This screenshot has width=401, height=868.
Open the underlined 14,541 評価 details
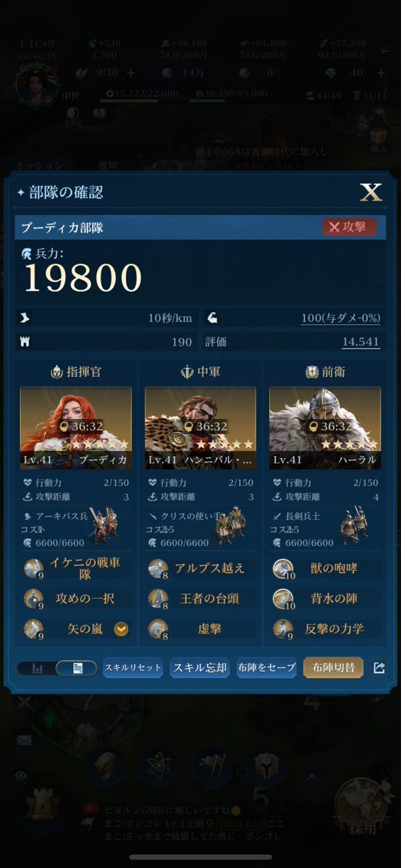(x=360, y=342)
